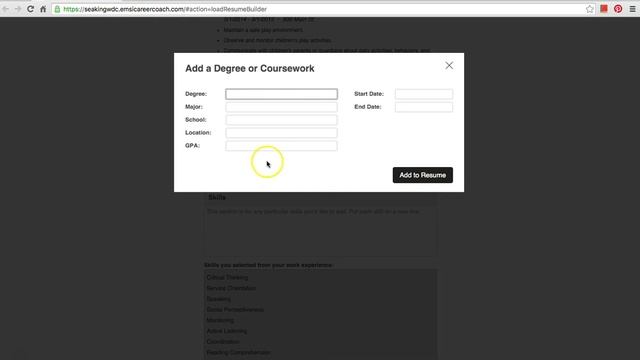640x360 pixels.
Task: Go to the browser home icon
Action: coord(43,9)
